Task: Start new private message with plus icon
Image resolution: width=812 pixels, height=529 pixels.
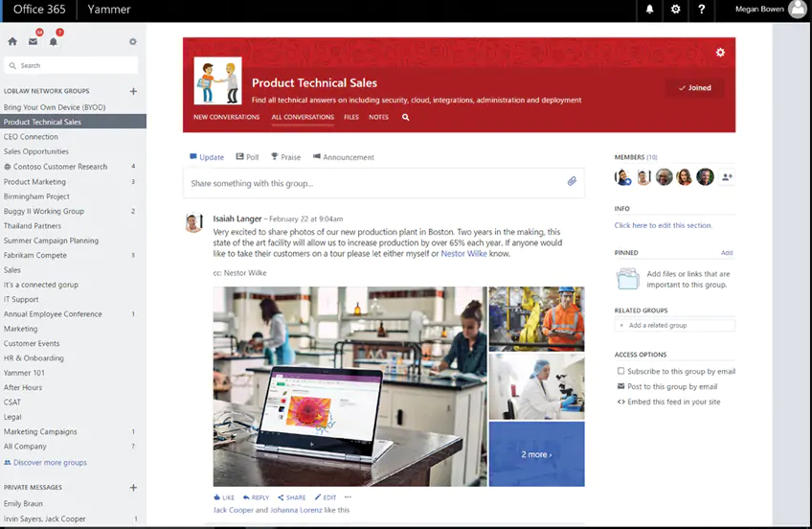Action: pyautogui.click(x=133, y=488)
